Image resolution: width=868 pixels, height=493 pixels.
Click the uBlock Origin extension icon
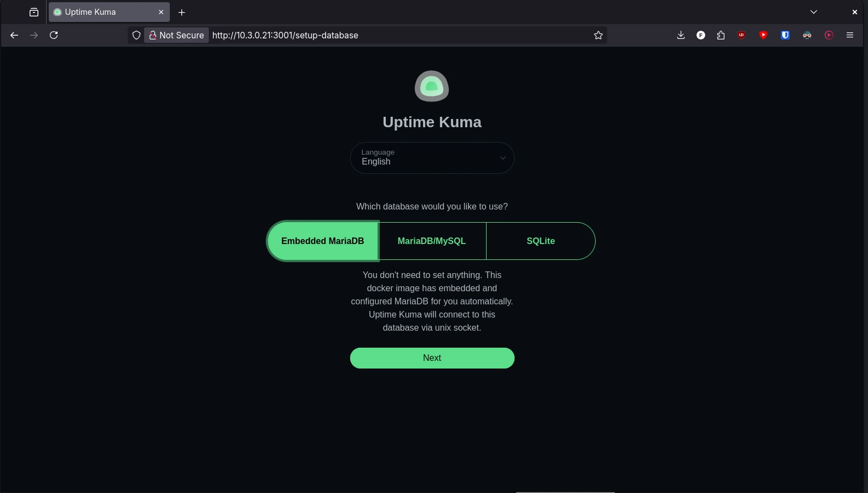point(741,35)
